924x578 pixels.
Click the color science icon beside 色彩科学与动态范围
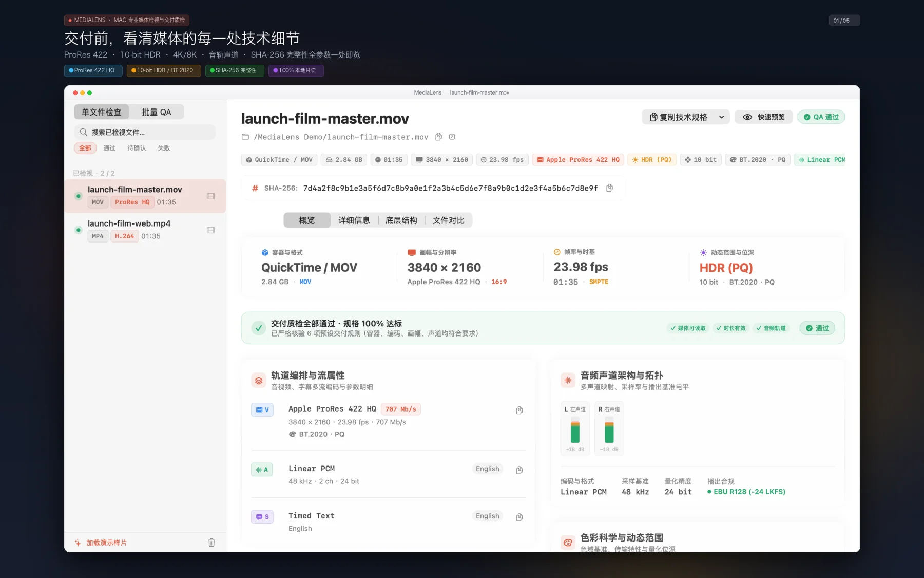[x=568, y=543]
